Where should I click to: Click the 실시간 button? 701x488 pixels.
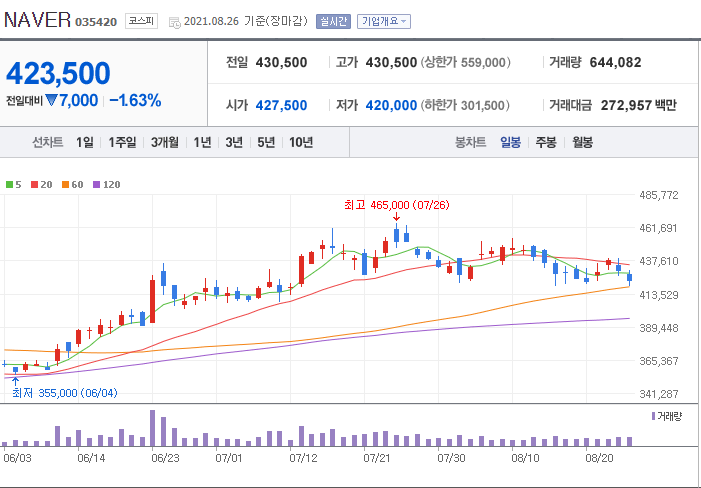coord(333,21)
